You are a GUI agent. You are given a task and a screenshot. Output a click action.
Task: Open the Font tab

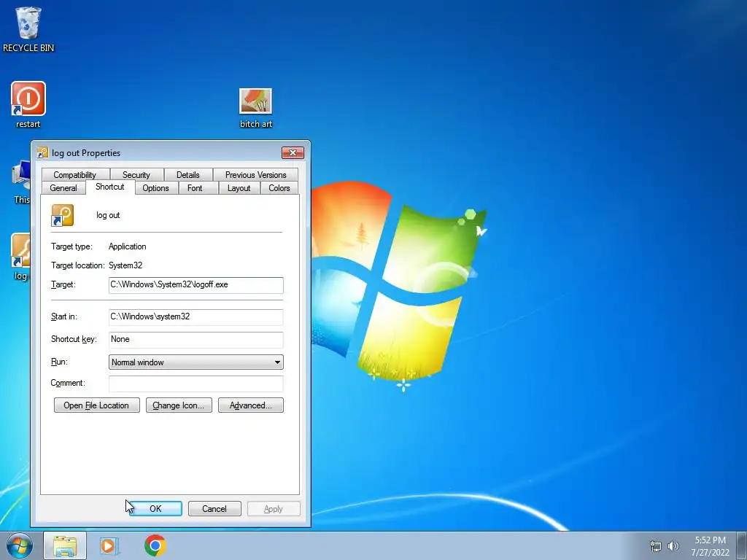point(195,188)
